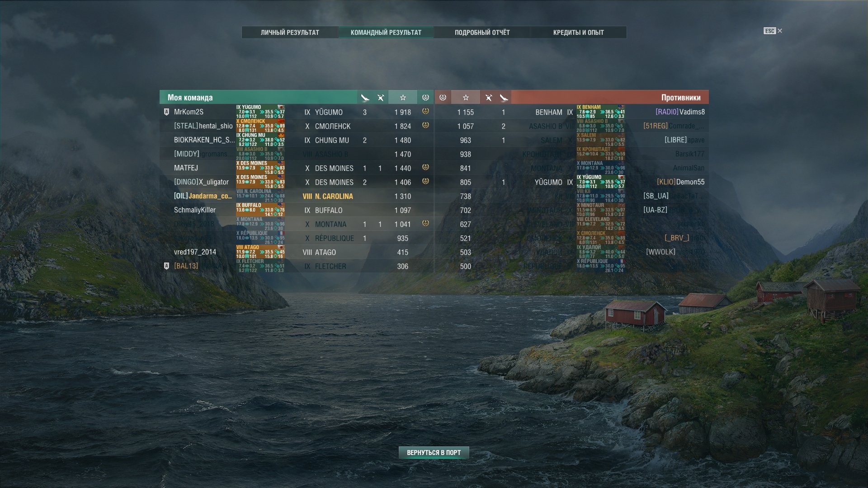Click MATFEJ's achievement medal icon
This screenshot has height=488, width=868.
click(425, 167)
